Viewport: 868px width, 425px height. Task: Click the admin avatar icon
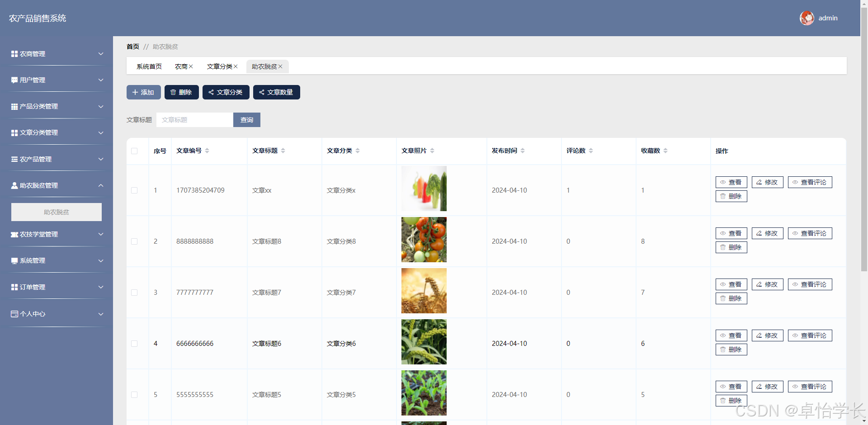pos(807,18)
